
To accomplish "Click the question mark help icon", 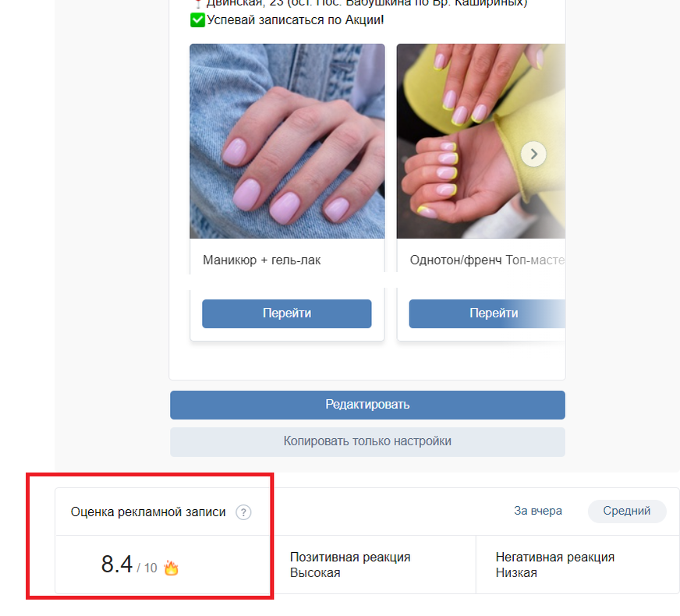I will (243, 512).
